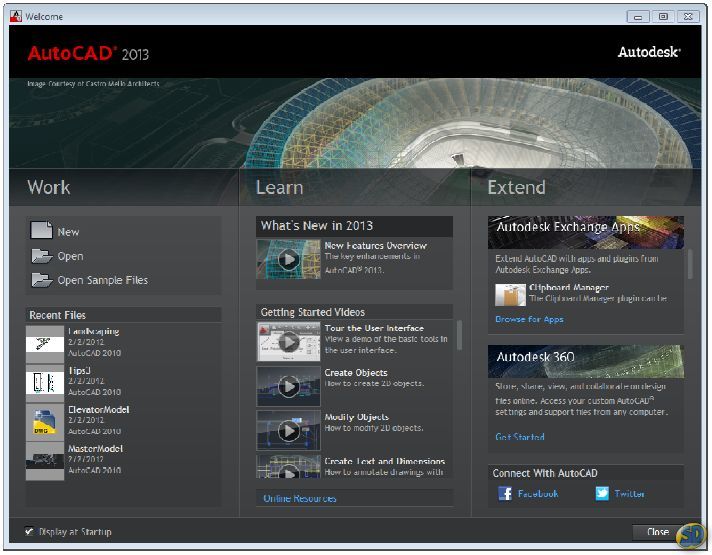712x555 pixels.
Task: Click the Modify Objects title
Action: click(x=356, y=416)
